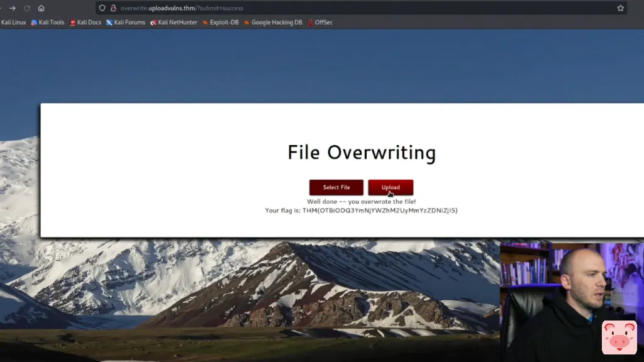Open the Kali Forums bookmark
The height and width of the screenshot is (362, 644).
coord(126,22)
